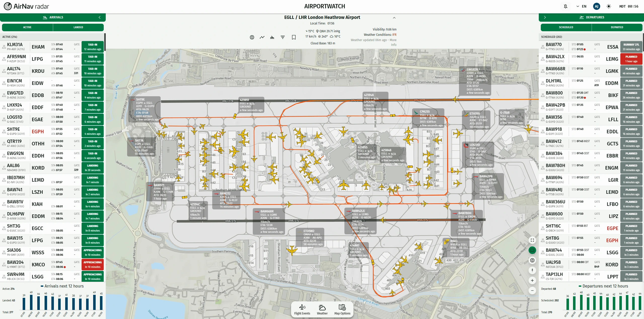Open weather More Info link
The height and width of the screenshot is (319, 644).
[393, 42]
